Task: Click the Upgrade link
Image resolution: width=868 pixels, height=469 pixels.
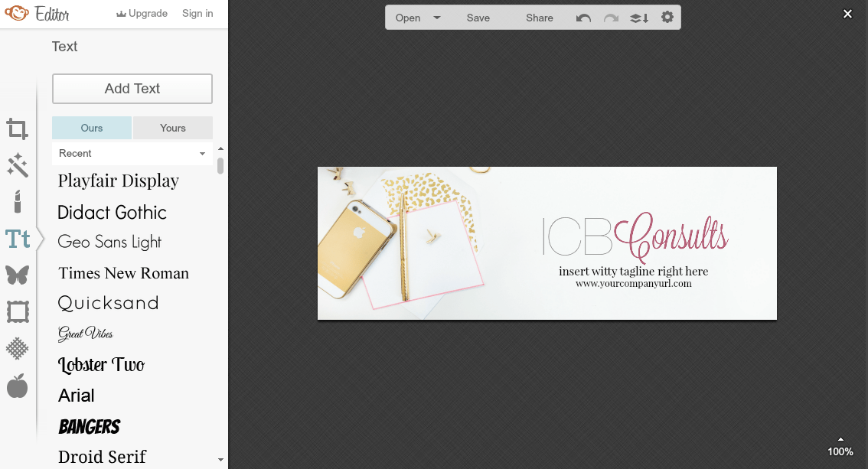Action: point(142,13)
